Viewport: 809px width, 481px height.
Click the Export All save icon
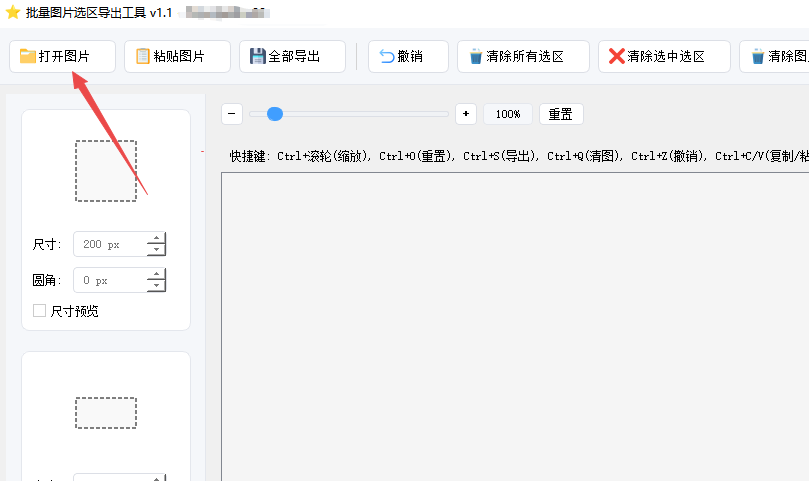point(258,57)
